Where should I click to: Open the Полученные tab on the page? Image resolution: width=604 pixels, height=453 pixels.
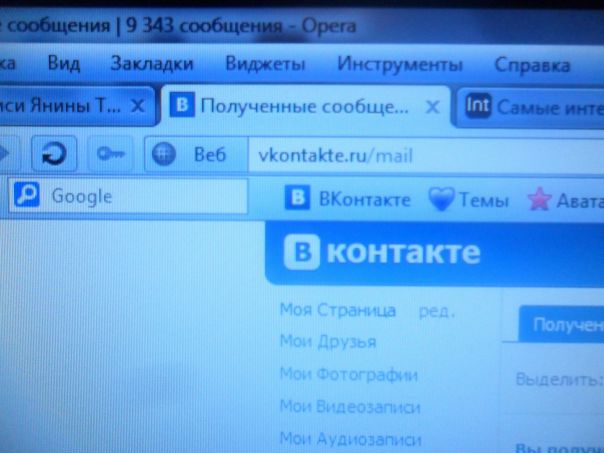coord(562,324)
